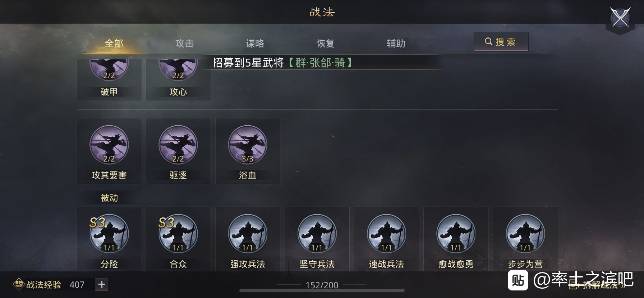The image size is (644, 298).
Task: Add 战法经验 with the plus button
Action: pyautogui.click(x=102, y=284)
